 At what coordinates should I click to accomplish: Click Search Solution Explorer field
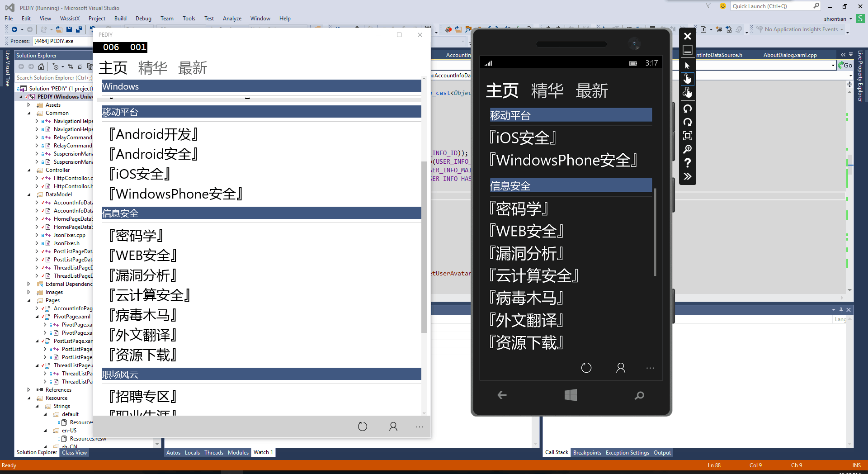coord(54,78)
